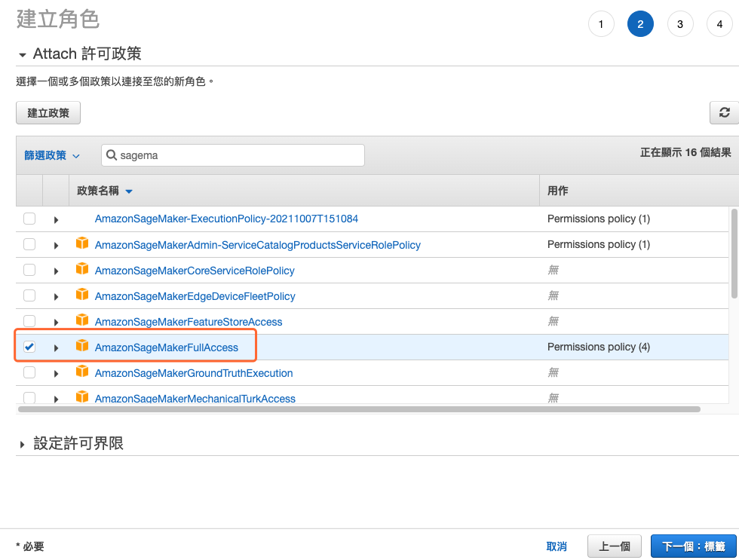739x560 pixels.
Task: Expand the AmazonSageMakerCoreServiceRolePolicy row details
Action: [x=56, y=271]
